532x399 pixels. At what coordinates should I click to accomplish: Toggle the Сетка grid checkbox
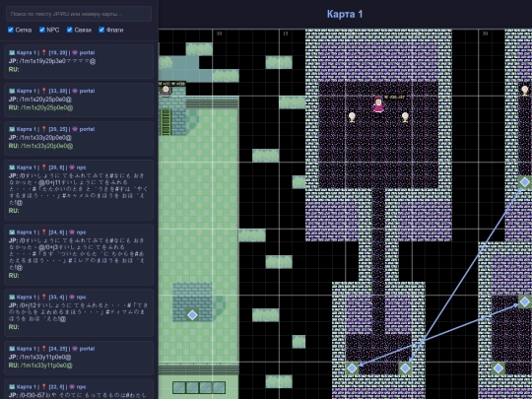click(11, 30)
